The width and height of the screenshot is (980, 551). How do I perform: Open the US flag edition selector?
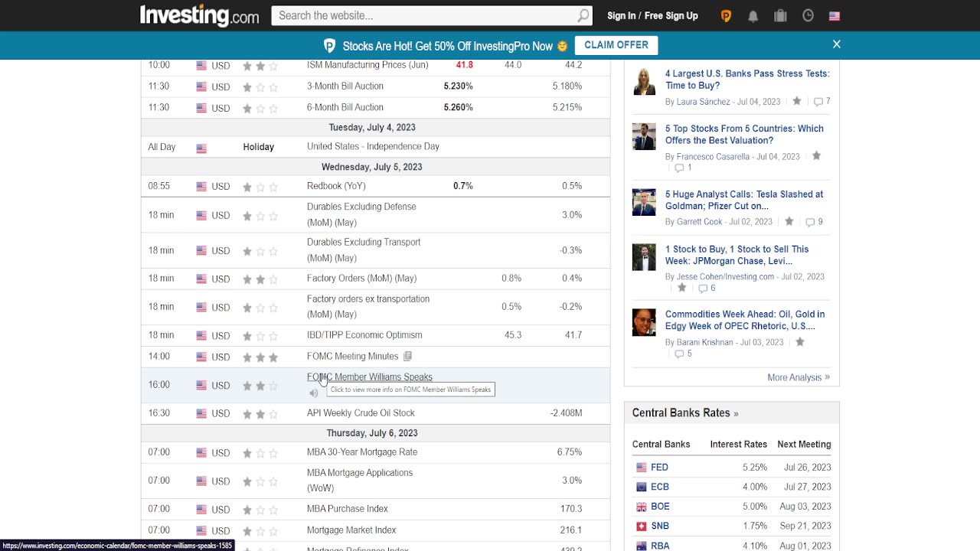pyautogui.click(x=835, y=15)
